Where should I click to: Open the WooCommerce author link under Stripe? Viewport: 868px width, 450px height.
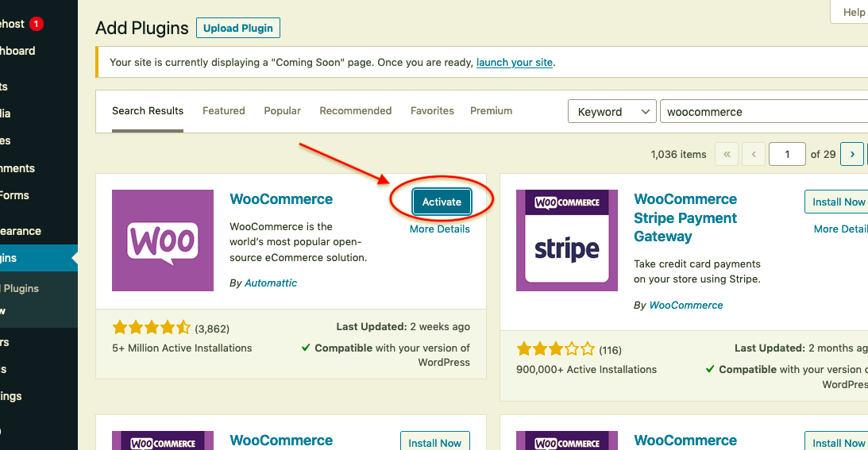point(686,305)
